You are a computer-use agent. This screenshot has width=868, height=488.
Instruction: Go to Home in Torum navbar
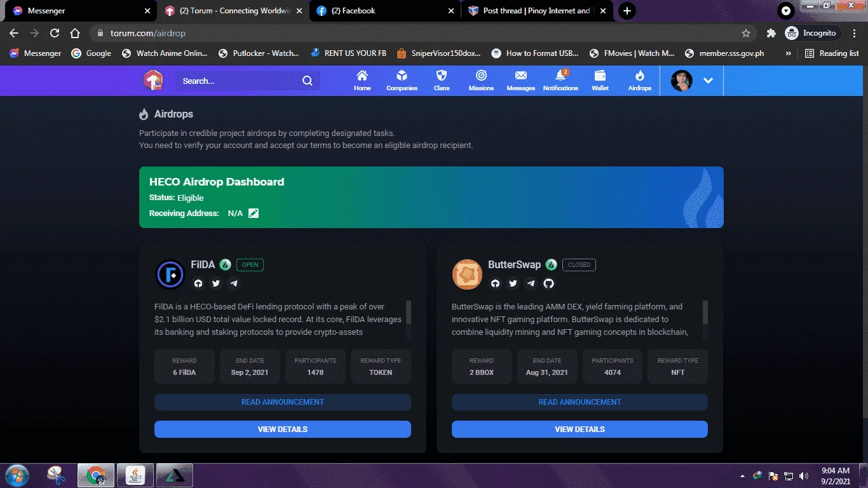(x=362, y=81)
